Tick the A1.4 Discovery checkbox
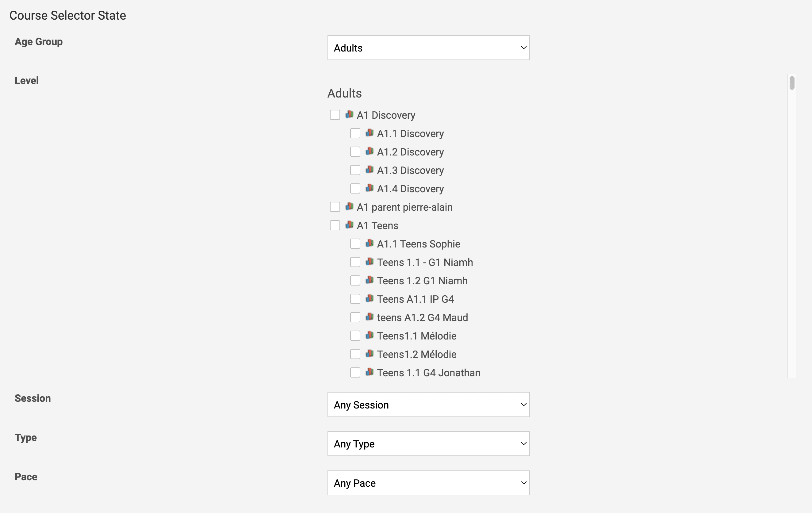The width and height of the screenshot is (812, 514). coord(355,189)
